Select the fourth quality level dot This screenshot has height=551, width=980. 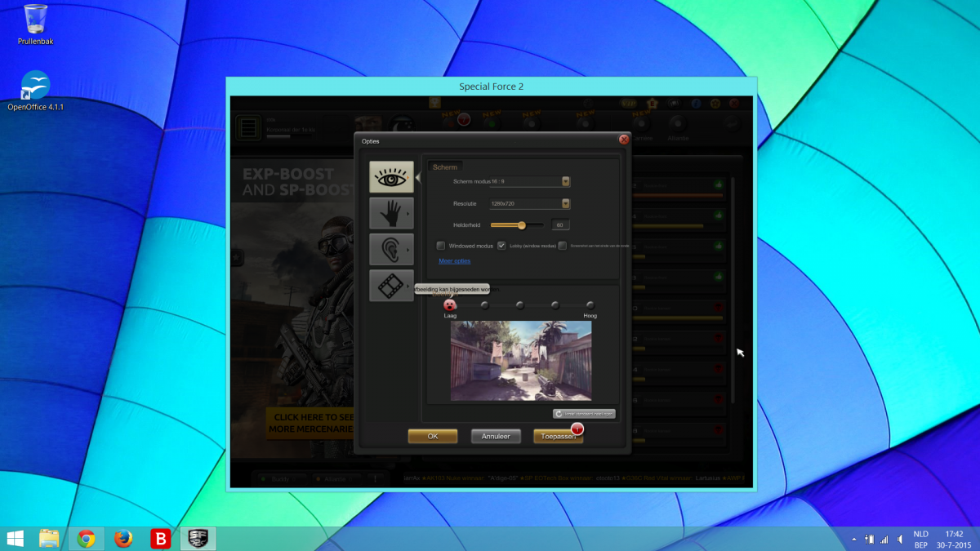click(x=555, y=305)
